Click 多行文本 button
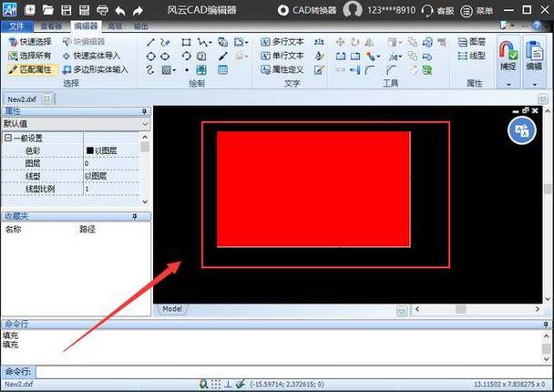554x392 pixels. [x=282, y=42]
